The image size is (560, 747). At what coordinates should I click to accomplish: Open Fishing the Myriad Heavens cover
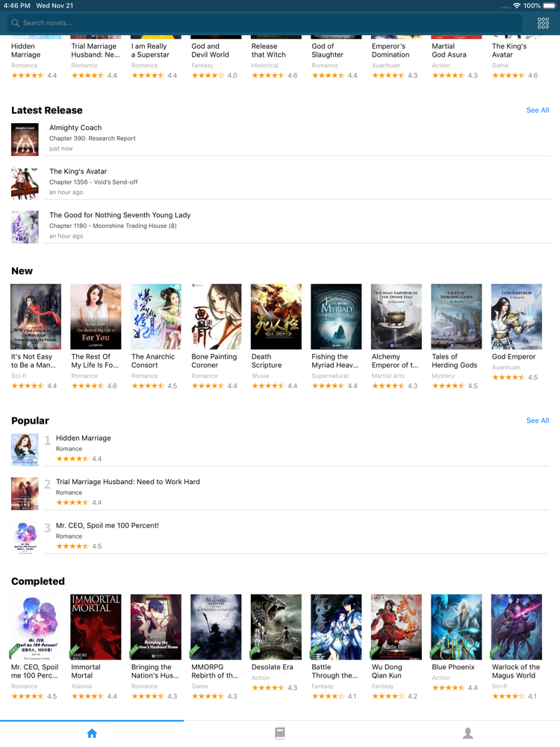click(336, 316)
